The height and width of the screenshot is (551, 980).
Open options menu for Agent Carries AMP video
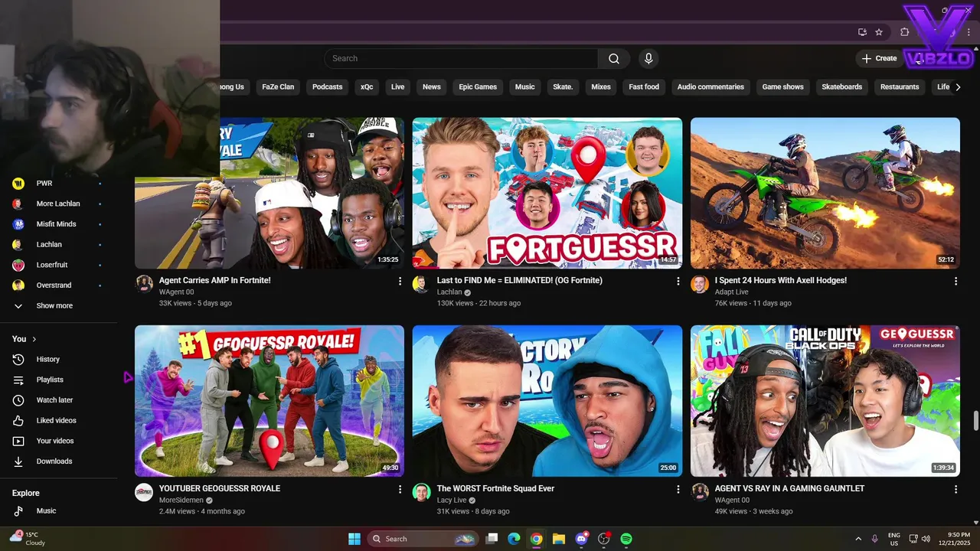(400, 282)
